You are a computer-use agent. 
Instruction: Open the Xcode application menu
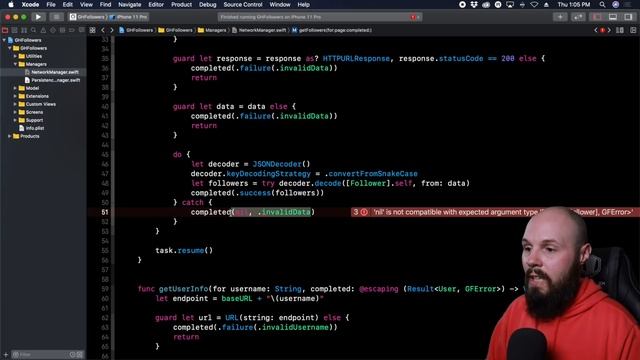(30, 4)
